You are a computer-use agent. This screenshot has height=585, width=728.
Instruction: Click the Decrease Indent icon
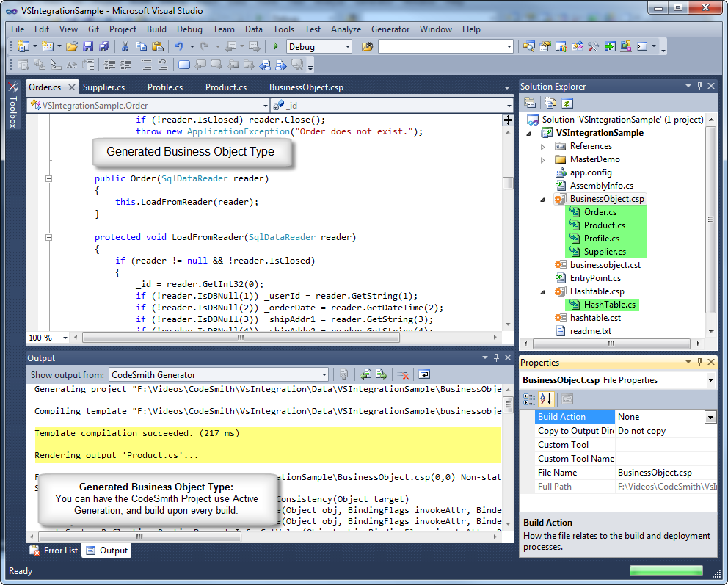click(109, 65)
